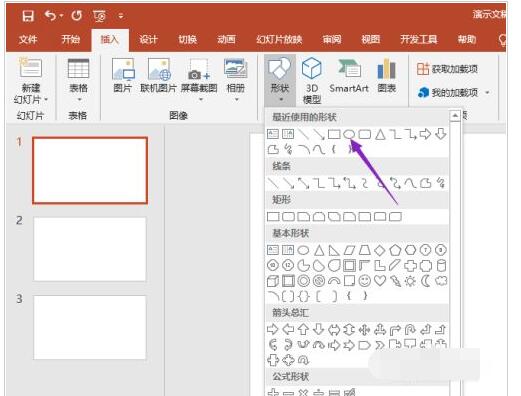Screen dimensions: 521x396
Task: Switch to the 开发工具 tab
Action: click(419, 39)
